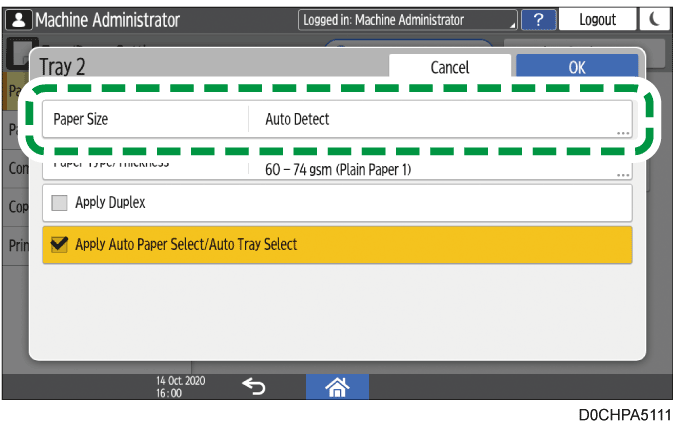Tap the crescent moon energy saver icon
The width and height of the screenshot is (675, 427).
tap(652, 19)
